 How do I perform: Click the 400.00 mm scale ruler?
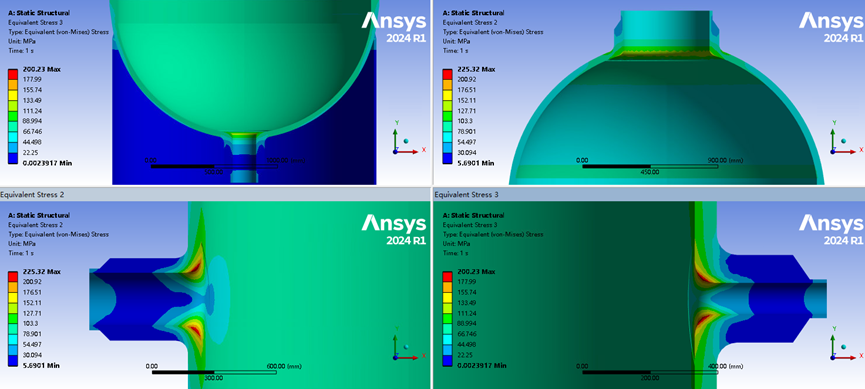click(651, 372)
